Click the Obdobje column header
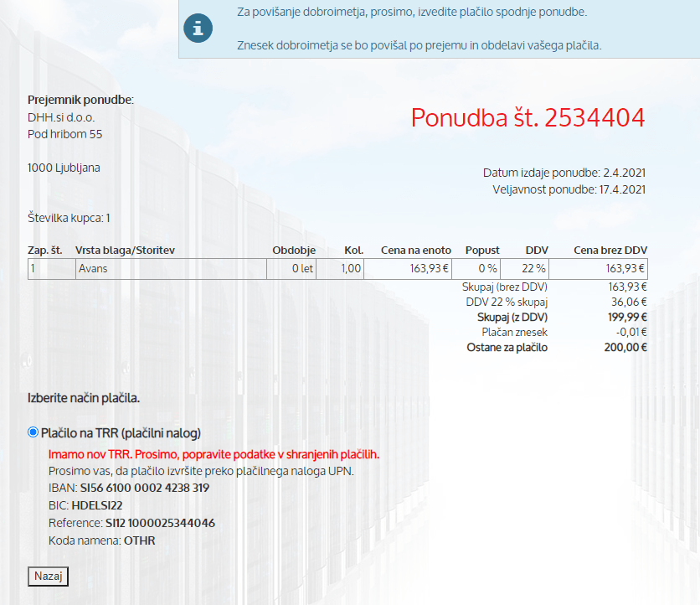This screenshot has width=700, height=605. [293, 250]
